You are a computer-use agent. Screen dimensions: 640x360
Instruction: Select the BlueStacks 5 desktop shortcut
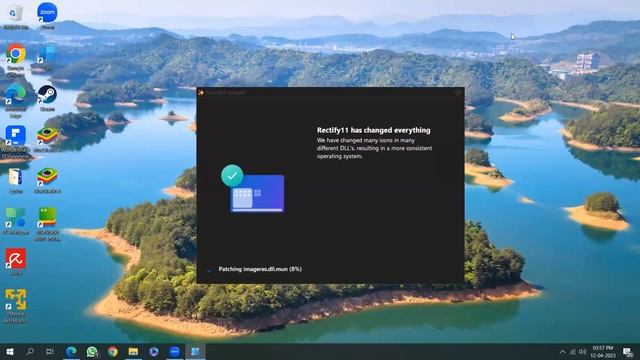(47, 180)
